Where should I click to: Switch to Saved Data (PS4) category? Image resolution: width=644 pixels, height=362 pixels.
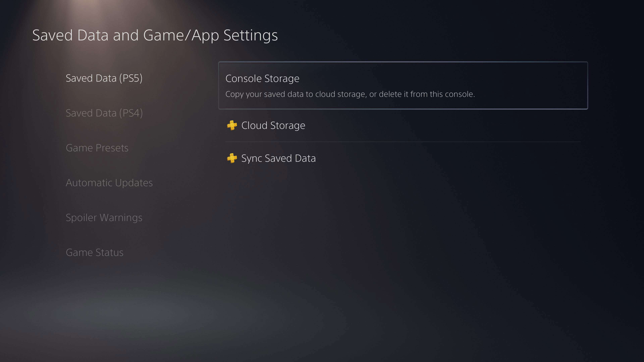[x=104, y=113]
